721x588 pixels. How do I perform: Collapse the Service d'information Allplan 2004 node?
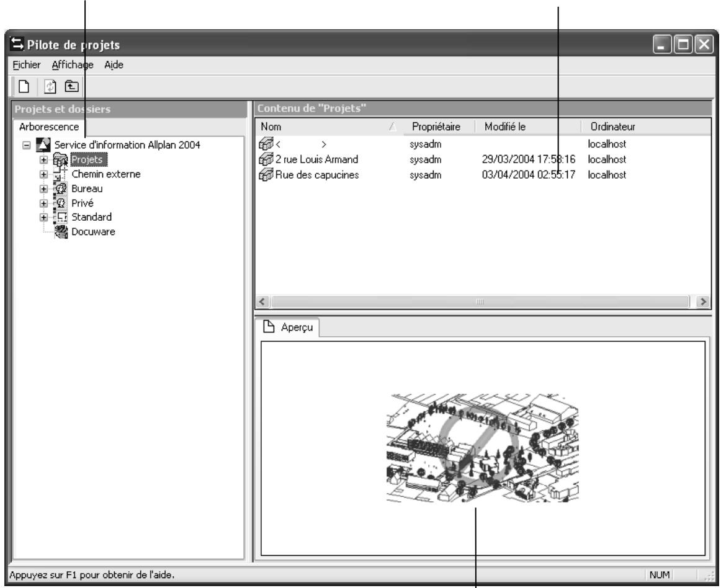click(x=27, y=145)
